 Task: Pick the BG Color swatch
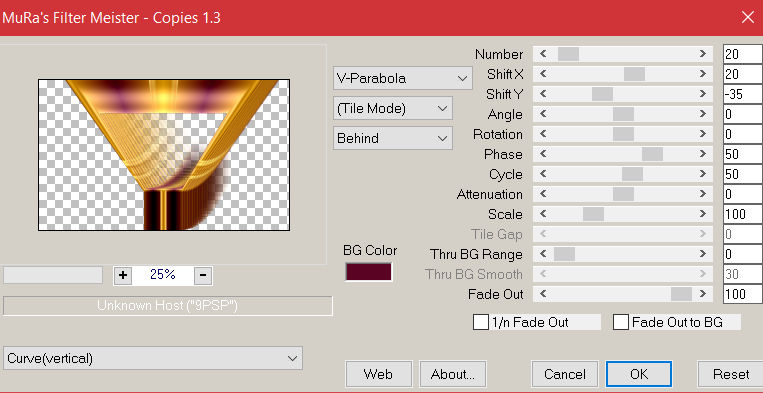368,272
